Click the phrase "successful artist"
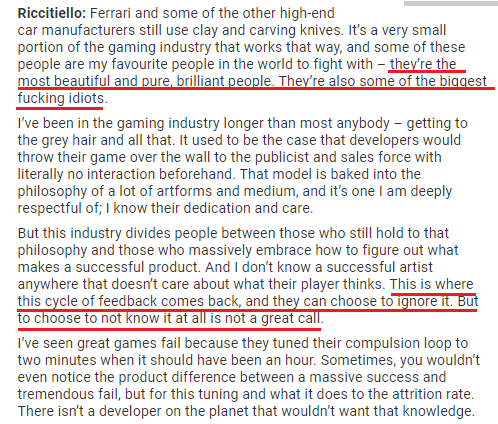 379,267
